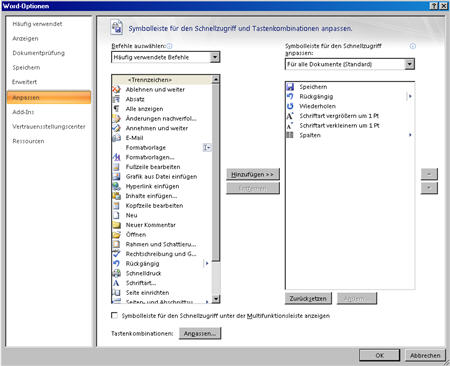The height and width of the screenshot is (366, 450).
Task: Open the Tastenkombinationen Anpassen... button
Action: [x=200, y=333]
